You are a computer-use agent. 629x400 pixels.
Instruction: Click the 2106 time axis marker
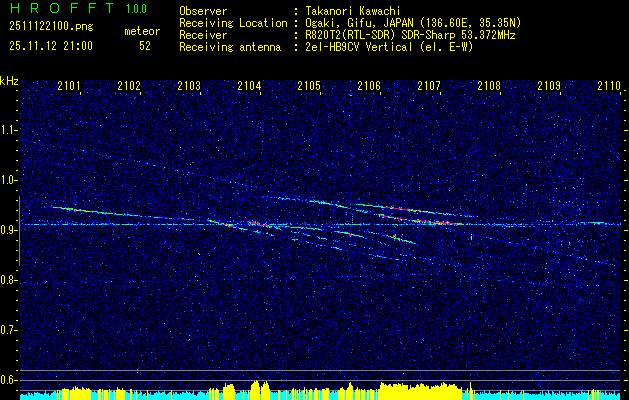(369, 86)
